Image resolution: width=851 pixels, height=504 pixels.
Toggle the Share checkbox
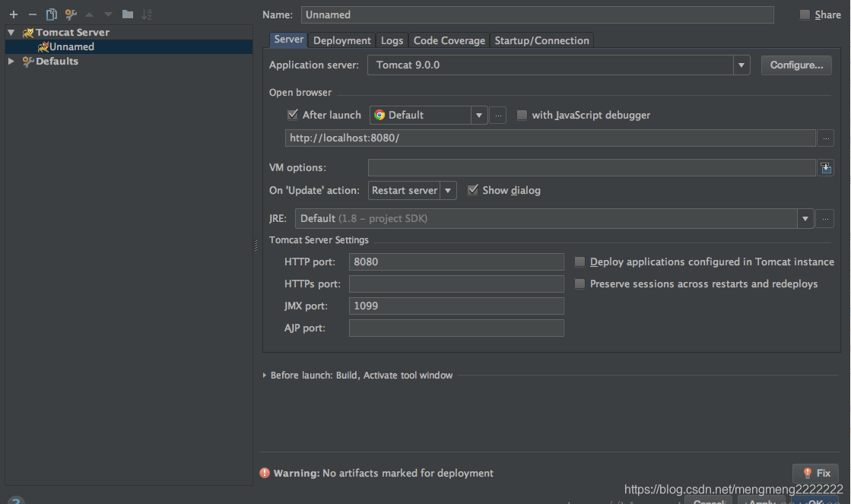805,14
